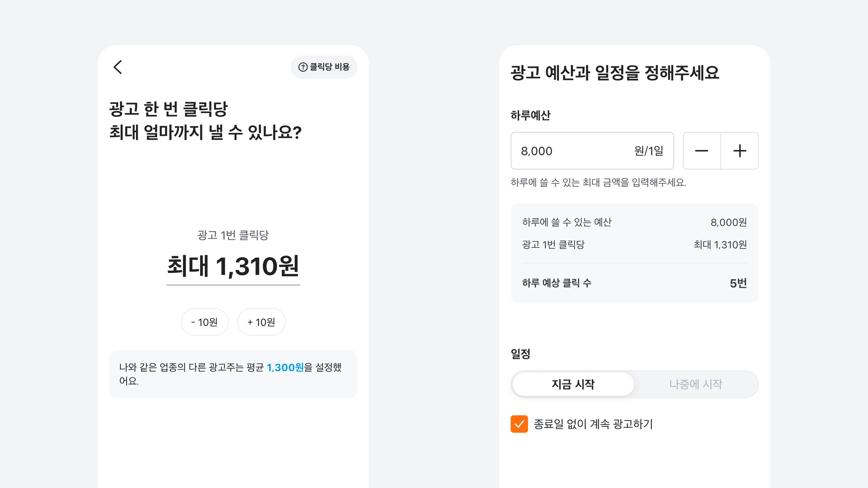Click the 원/1일 unit label in the budget field
Screen dimensions: 868x488
pyautogui.click(x=649, y=151)
